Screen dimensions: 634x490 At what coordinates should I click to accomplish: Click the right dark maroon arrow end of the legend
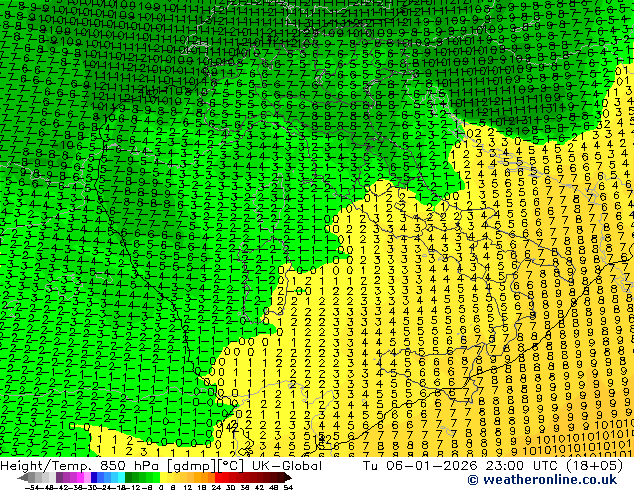287,477
